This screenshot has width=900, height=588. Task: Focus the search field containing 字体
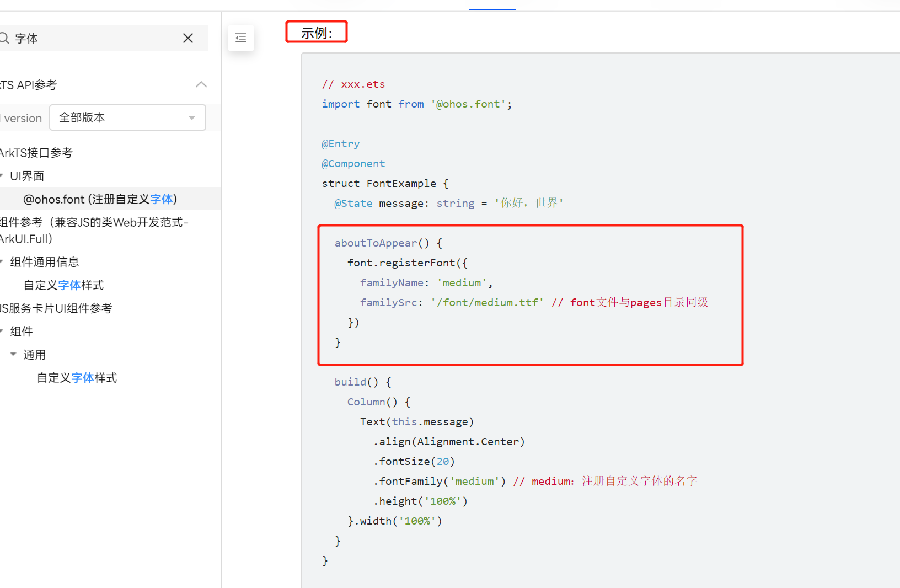pos(94,38)
